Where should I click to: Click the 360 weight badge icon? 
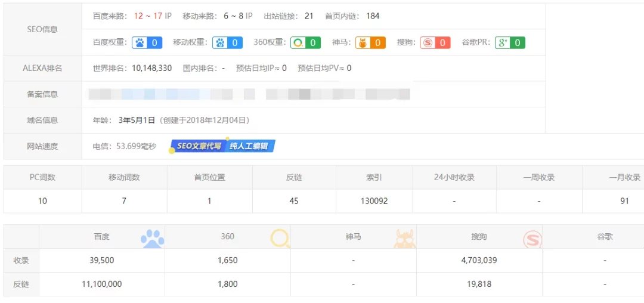[x=305, y=42]
